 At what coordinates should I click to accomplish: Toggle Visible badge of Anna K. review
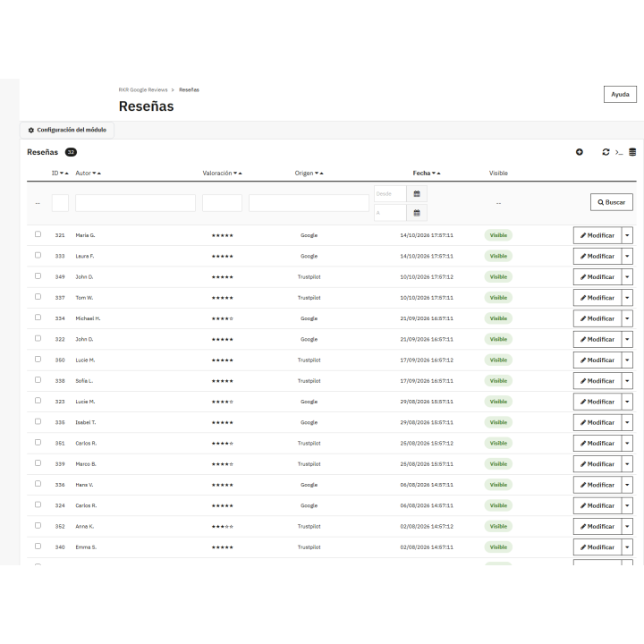pos(498,527)
